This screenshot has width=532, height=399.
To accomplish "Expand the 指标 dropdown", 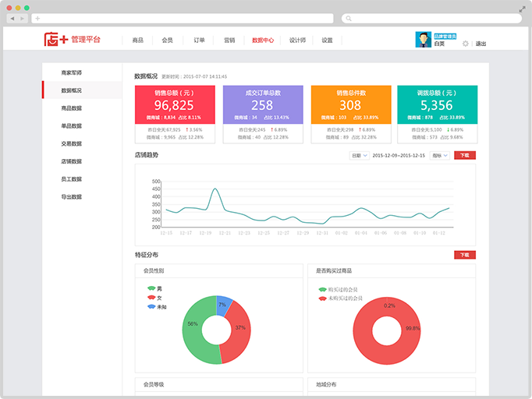I will (x=439, y=155).
